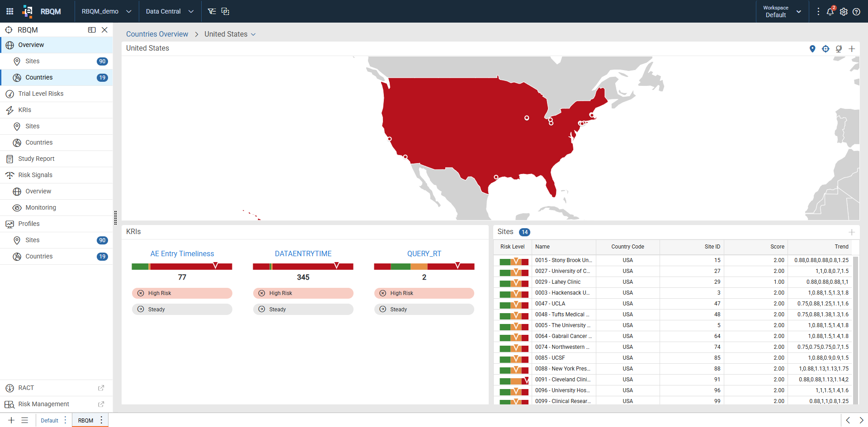Open Default tab options dots
Screen dimensions: 868x427
click(x=66, y=420)
